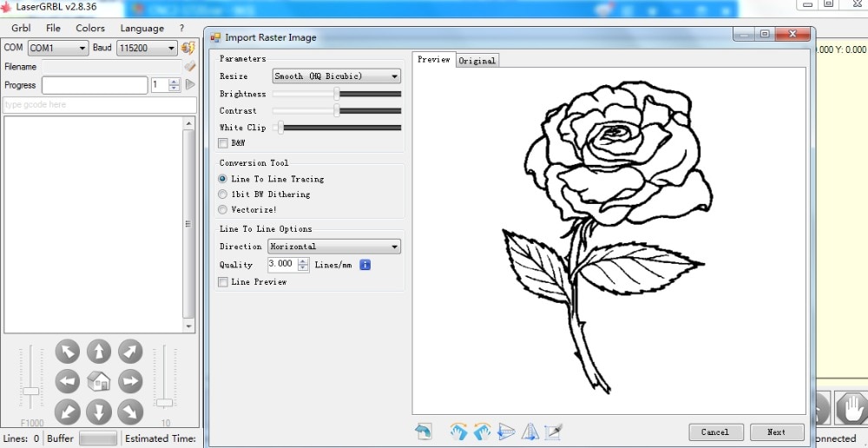The width and height of the screenshot is (868, 448).
Task: Click the 'Lines: 0' status text
Action: (21, 438)
